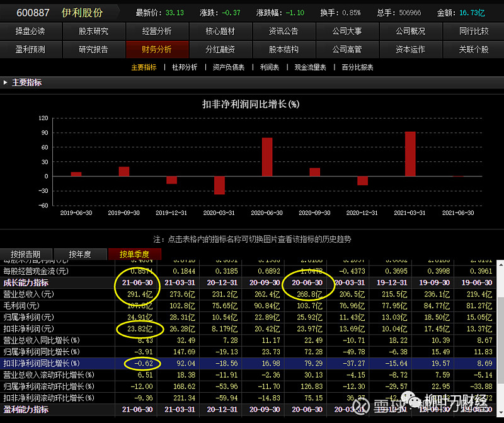504x423 pixels.
Task: Click the 2019-09-30 bar in chart
Action: (124, 171)
